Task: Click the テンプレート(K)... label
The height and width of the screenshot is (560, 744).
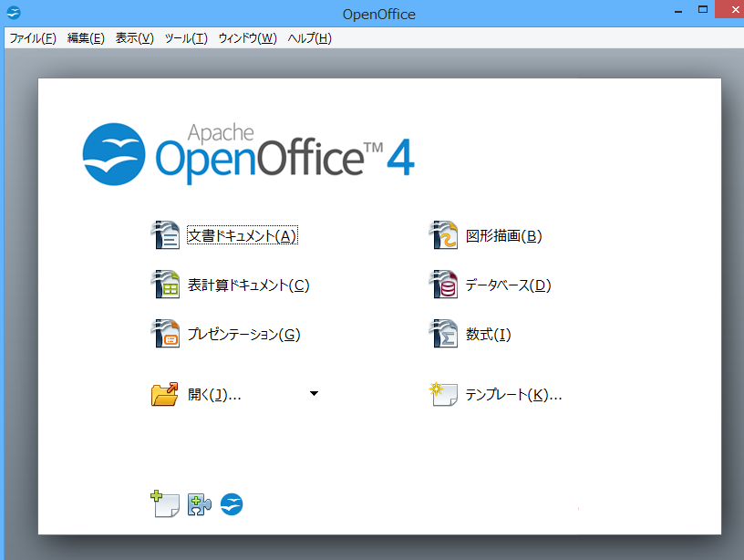Action: point(513,395)
